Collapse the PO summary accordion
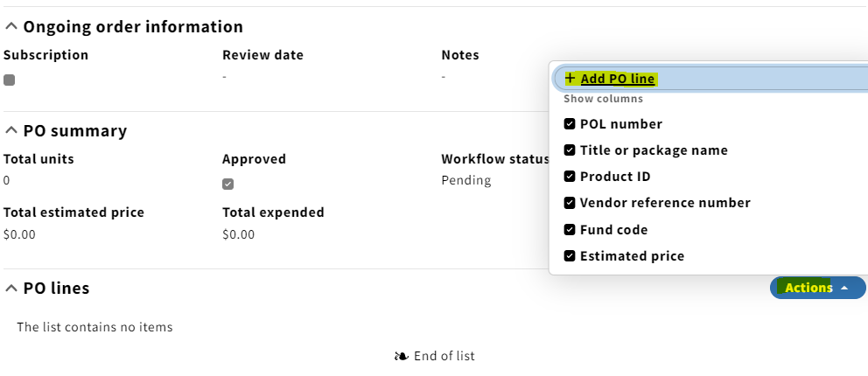The width and height of the screenshot is (868, 376). tap(11, 130)
